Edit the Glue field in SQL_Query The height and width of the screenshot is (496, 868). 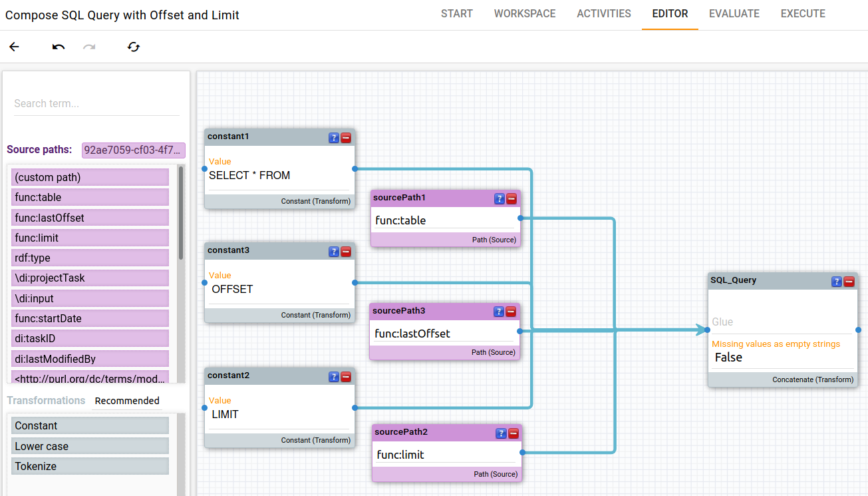782,322
